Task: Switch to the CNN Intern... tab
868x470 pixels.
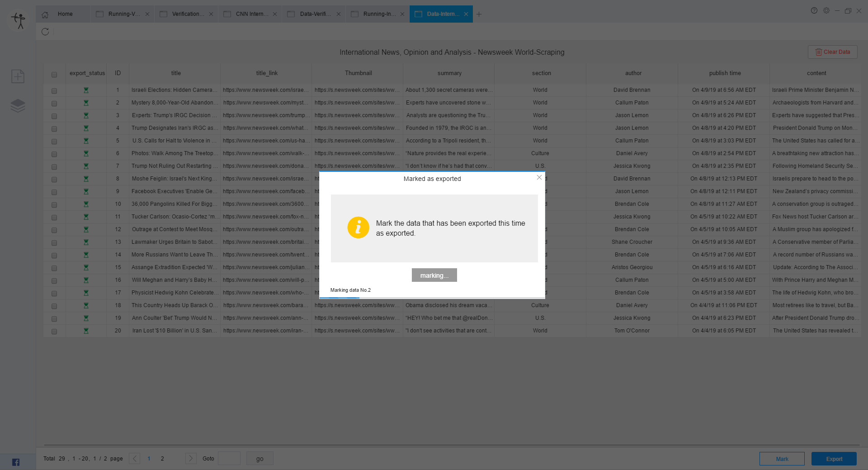Action: click(250, 14)
